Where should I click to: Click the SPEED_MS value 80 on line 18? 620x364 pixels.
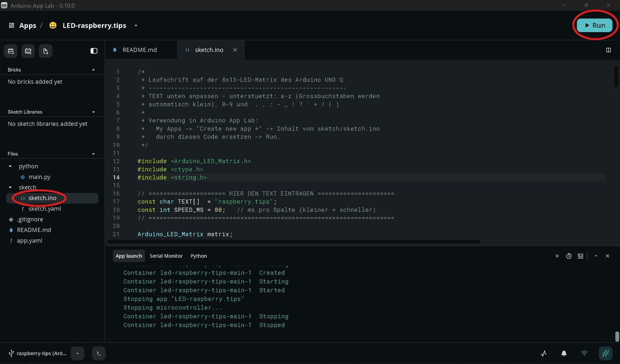pos(218,210)
